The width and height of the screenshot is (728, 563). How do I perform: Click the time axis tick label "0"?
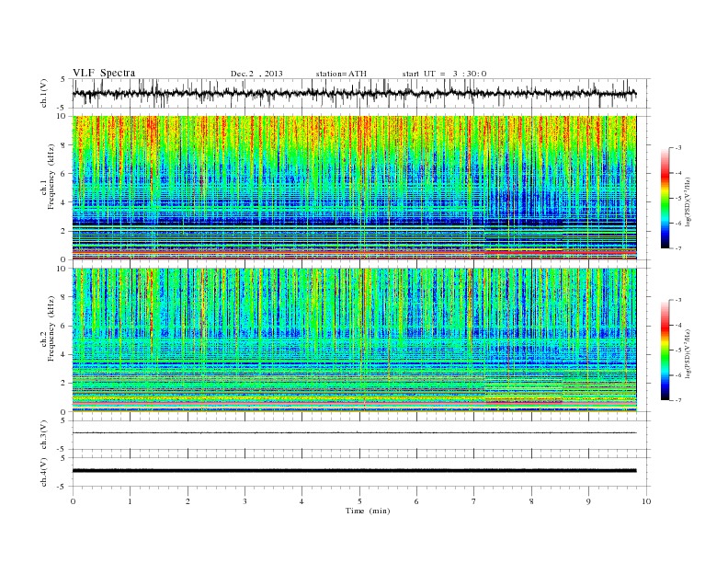[x=73, y=501]
